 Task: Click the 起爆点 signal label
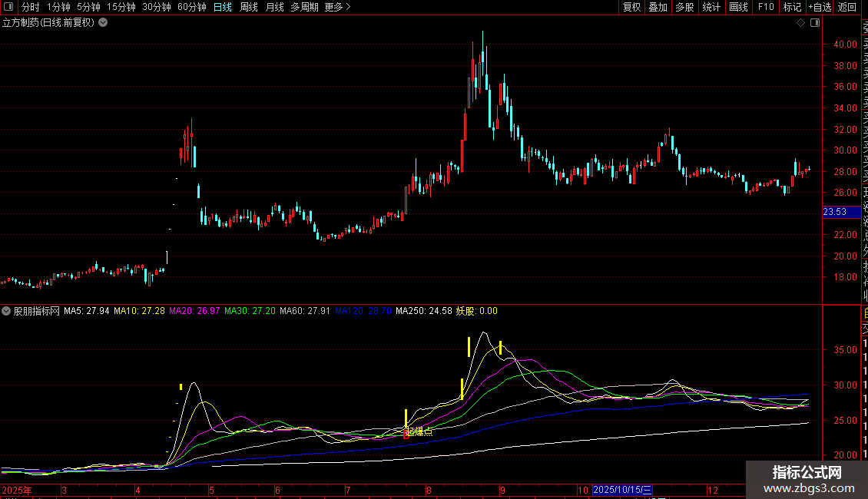[x=419, y=431]
